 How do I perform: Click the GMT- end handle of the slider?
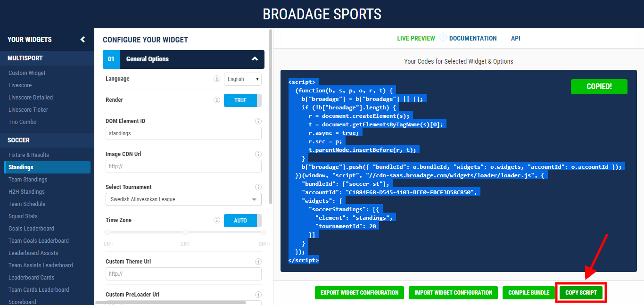(x=107, y=232)
